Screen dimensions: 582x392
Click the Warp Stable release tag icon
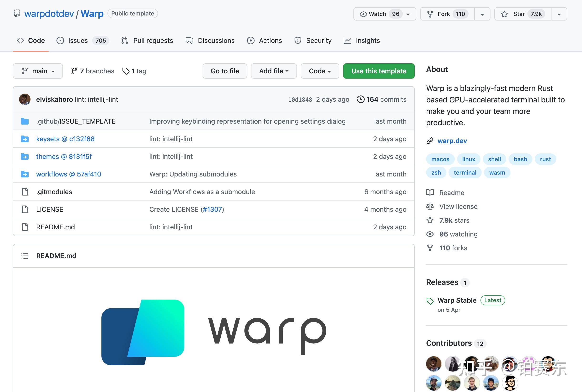430,301
